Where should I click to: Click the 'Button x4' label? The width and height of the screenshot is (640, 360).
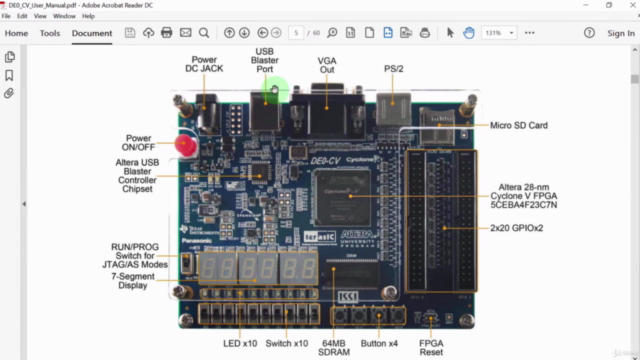click(x=379, y=343)
